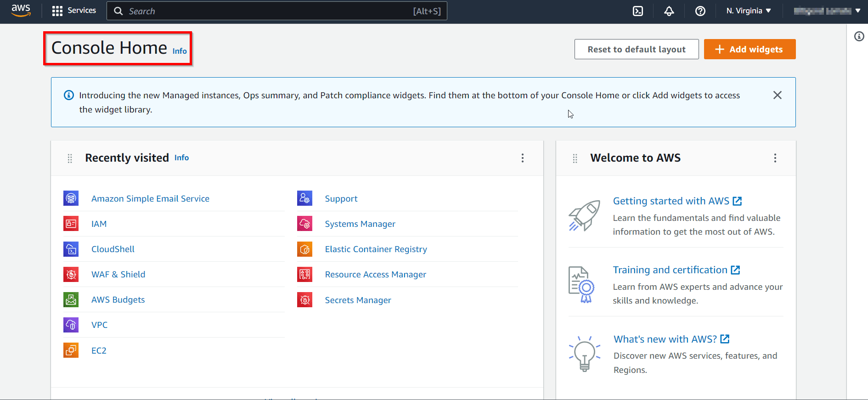Click the Add widgets button

750,49
